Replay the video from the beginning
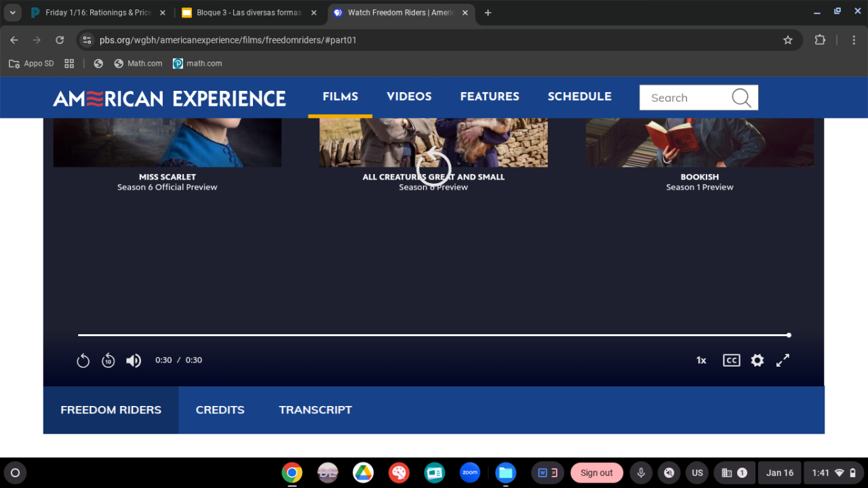This screenshot has height=488, width=868. click(x=83, y=361)
